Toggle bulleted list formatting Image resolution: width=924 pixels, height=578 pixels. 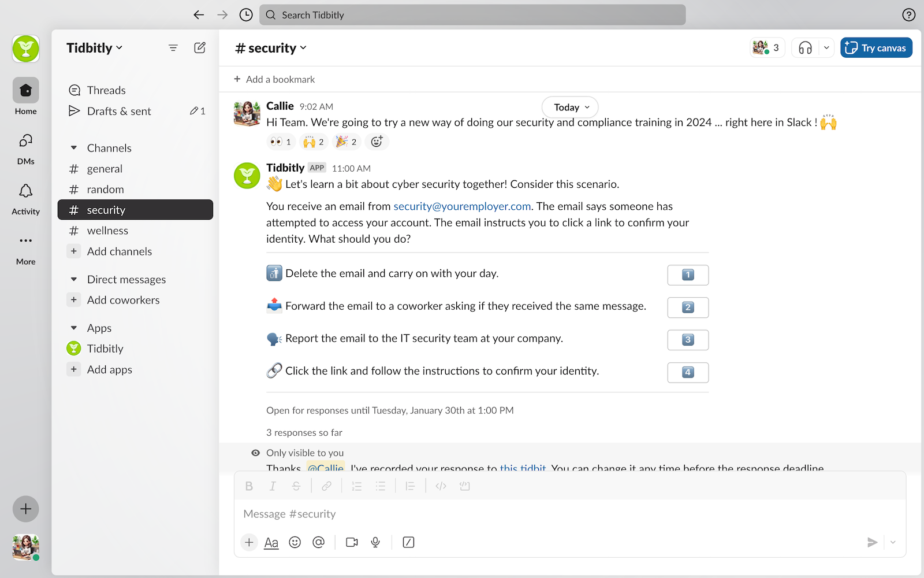(x=380, y=486)
